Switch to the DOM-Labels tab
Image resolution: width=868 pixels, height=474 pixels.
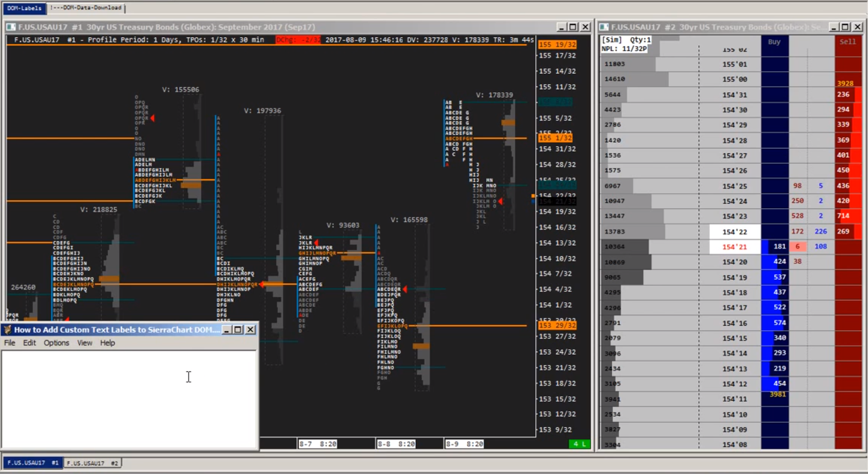click(24, 8)
